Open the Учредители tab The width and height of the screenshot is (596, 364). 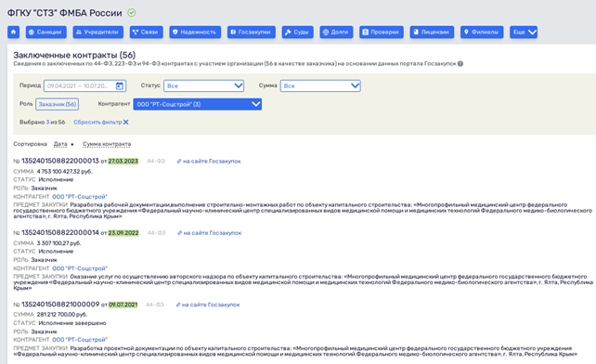98,32
